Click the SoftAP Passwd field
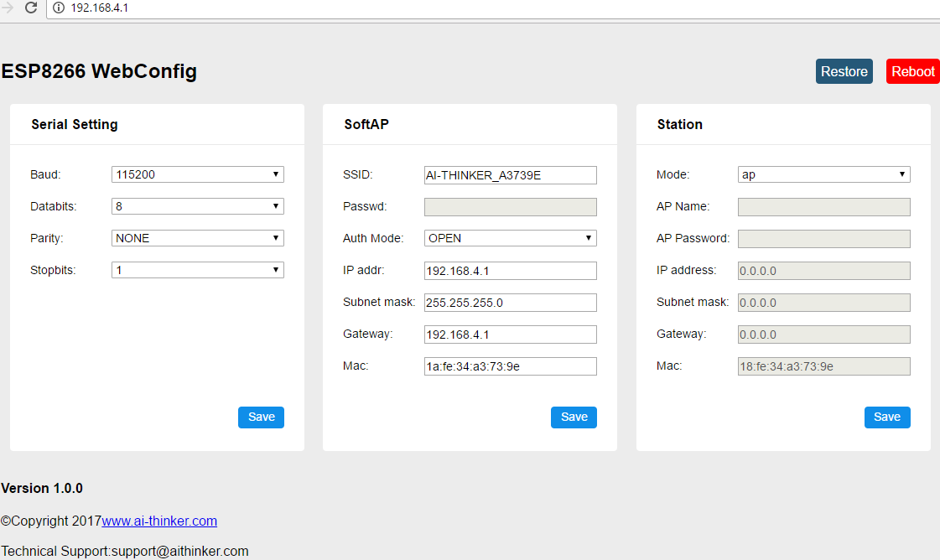The image size is (940, 560). 511,207
